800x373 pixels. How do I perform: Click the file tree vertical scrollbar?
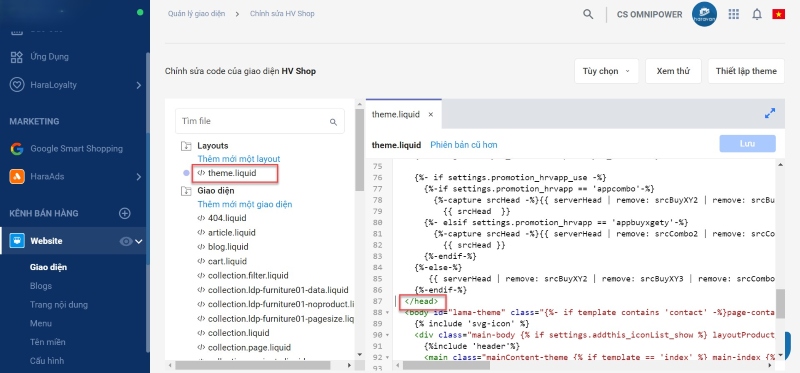click(360, 149)
